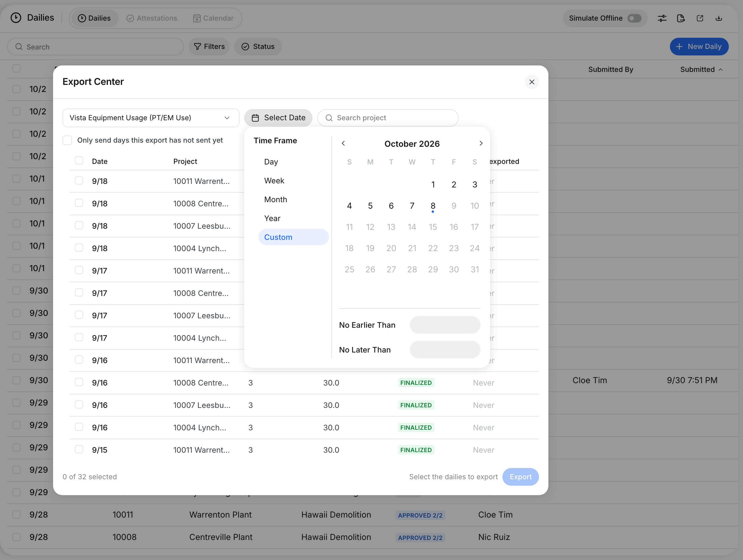Choose the Day time frame
This screenshot has width=743, height=560.
293,162
